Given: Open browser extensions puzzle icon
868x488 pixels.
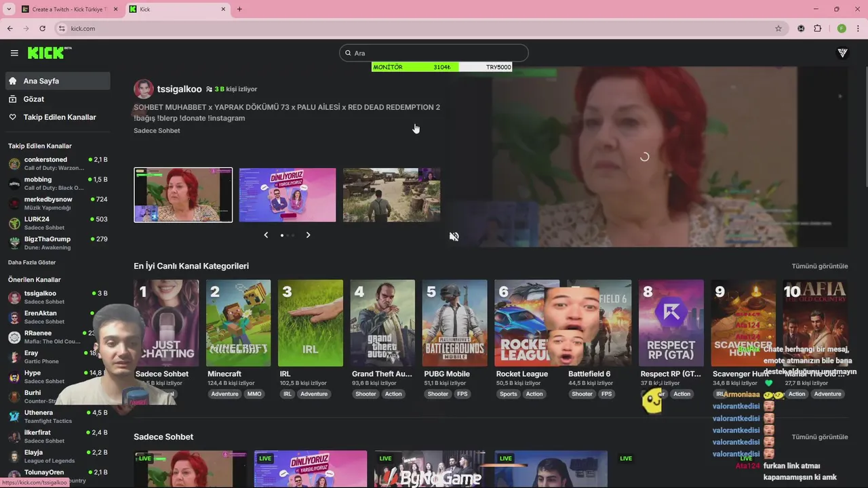Looking at the screenshot, I should click(817, 28).
